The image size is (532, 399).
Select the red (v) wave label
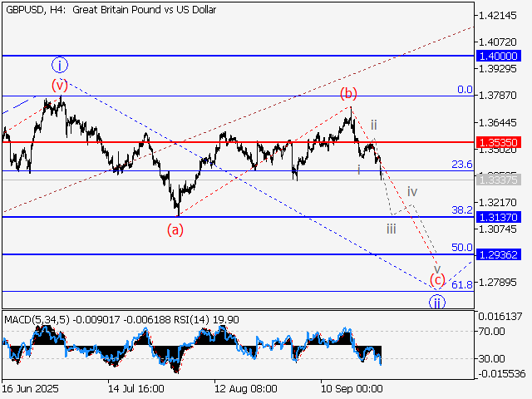pos(59,85)
